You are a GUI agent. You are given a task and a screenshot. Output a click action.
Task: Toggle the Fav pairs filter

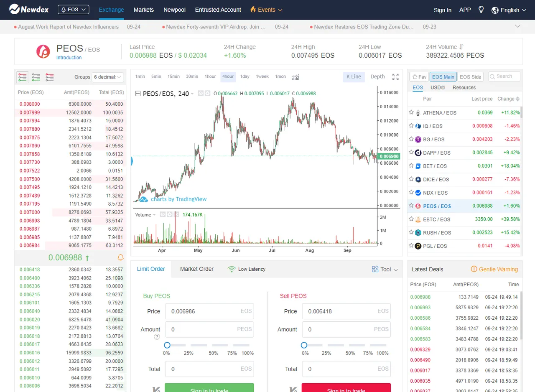point(419,76)
